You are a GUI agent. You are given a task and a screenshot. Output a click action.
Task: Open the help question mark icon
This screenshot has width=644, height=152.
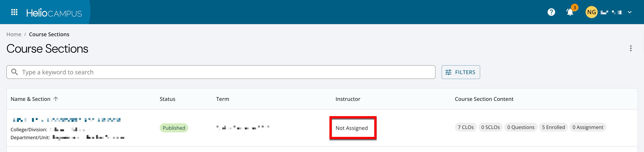tap(551, 12)
